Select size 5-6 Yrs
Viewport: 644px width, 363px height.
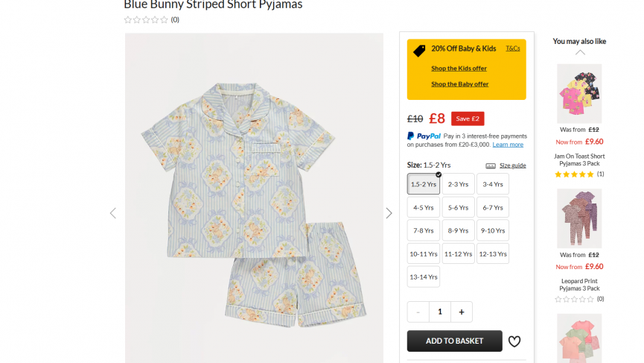[x=458, y=207]
